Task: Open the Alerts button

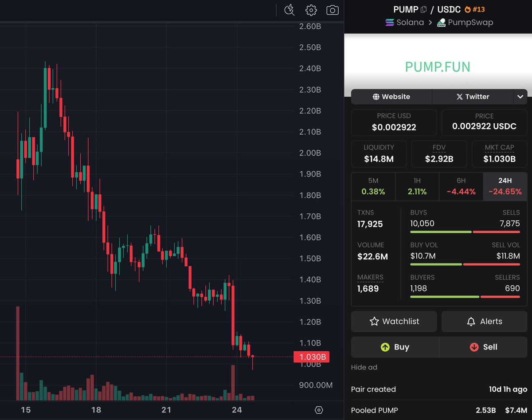Action: [484, 322]
